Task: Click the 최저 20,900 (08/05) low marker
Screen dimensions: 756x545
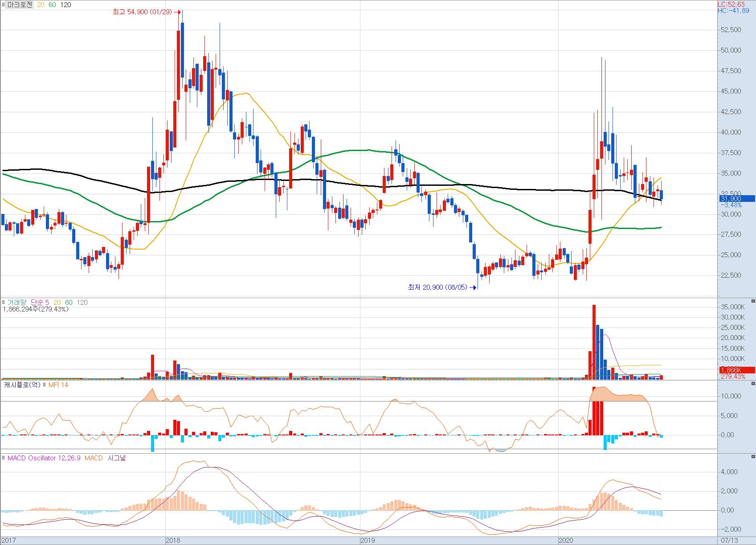Action: pyautogui.click(x=442, y=287)
